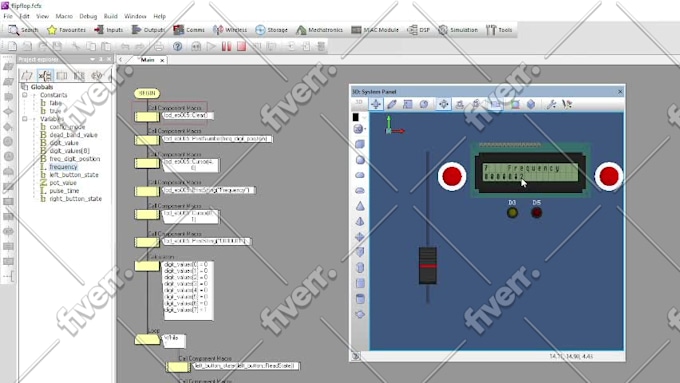The width and height of the screenshot is (680, 383).
Task: Open the Debug menu
Action: click(88, 16)
